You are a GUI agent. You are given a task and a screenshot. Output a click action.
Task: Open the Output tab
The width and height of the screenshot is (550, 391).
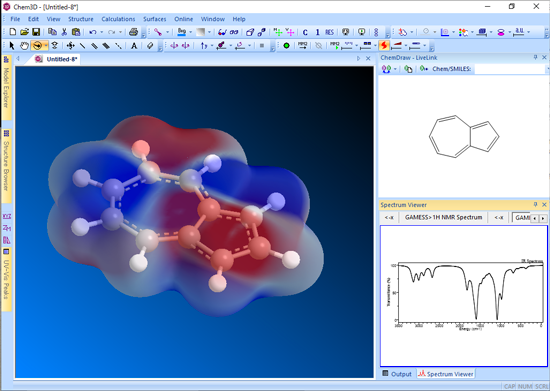397,374
